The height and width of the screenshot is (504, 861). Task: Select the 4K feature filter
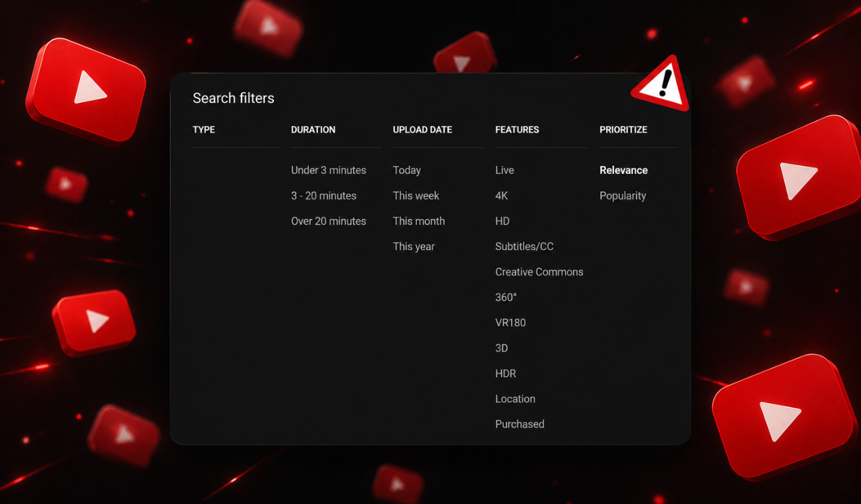502,196
